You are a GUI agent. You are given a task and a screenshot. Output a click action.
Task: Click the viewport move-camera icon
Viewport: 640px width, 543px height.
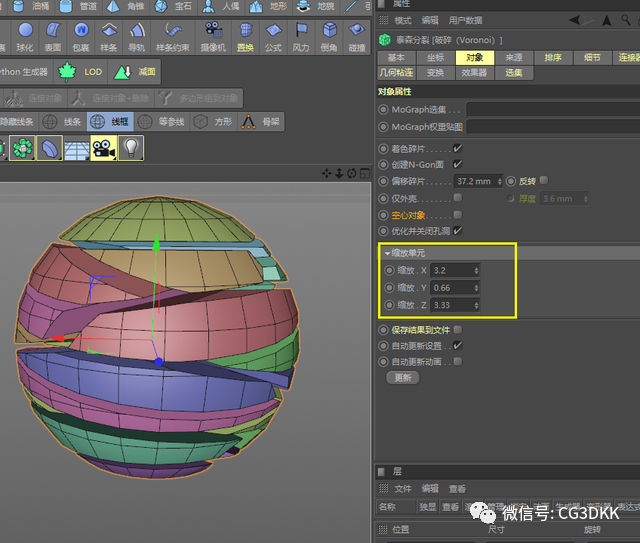click(327, 174)
